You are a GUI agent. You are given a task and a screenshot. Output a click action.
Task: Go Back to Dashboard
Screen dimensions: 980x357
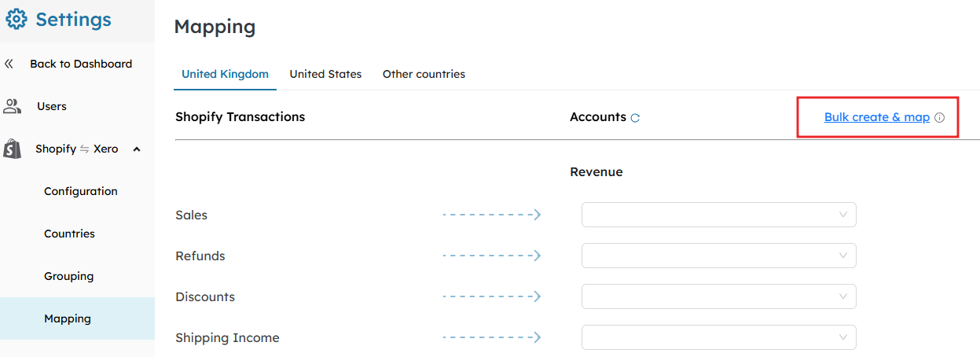pyautogui.click(x=81, y=64)
